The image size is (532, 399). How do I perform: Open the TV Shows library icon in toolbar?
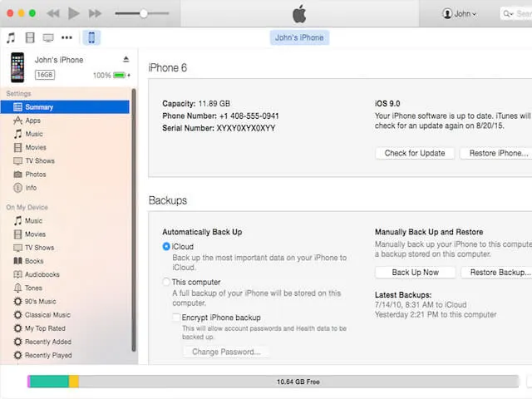pos(48,37)
